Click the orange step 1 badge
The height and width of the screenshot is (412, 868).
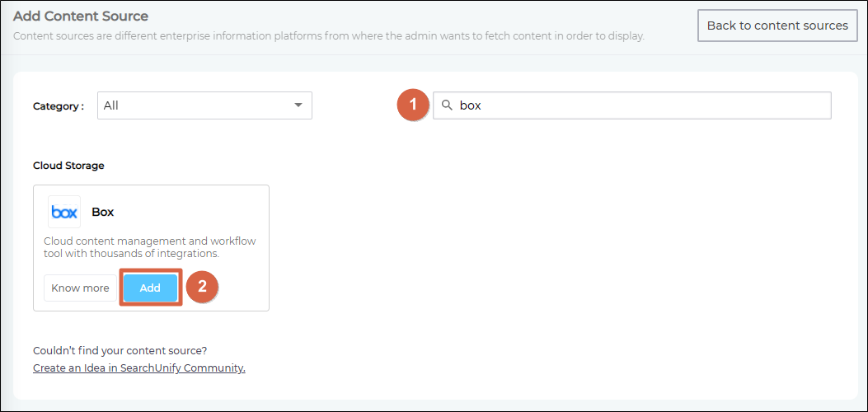[x=413, y=105]
